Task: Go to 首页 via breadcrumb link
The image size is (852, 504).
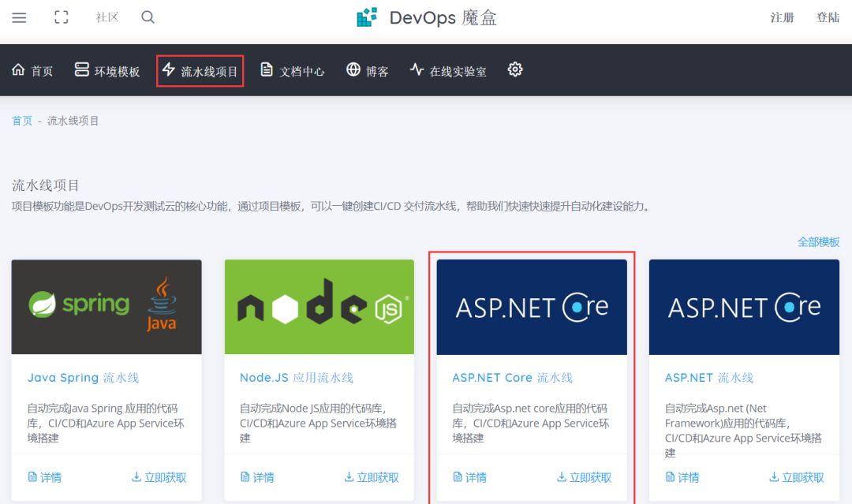Action: 22,121
